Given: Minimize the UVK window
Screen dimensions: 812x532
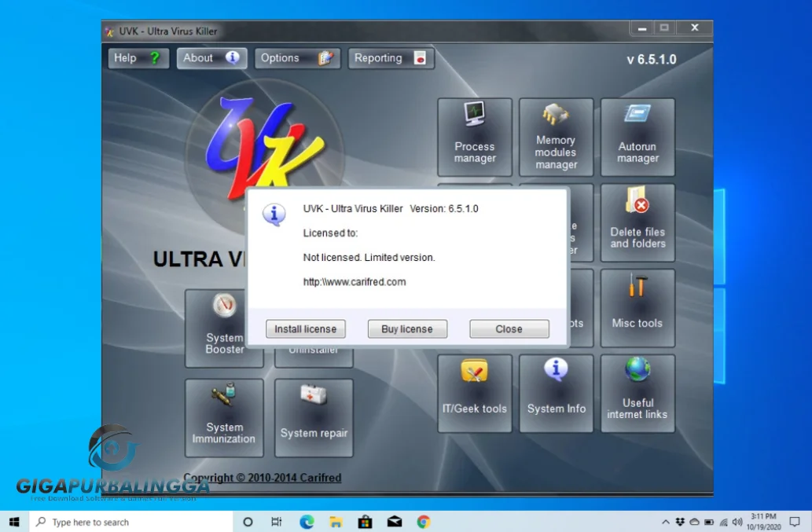Looking at the screenshot, I should 642,28.
